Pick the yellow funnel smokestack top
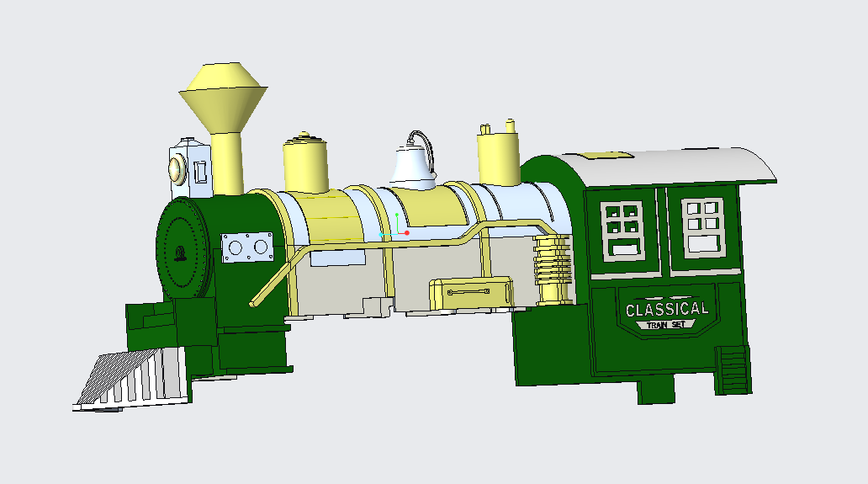Viewport: 868px width, 484px height. 224,98
